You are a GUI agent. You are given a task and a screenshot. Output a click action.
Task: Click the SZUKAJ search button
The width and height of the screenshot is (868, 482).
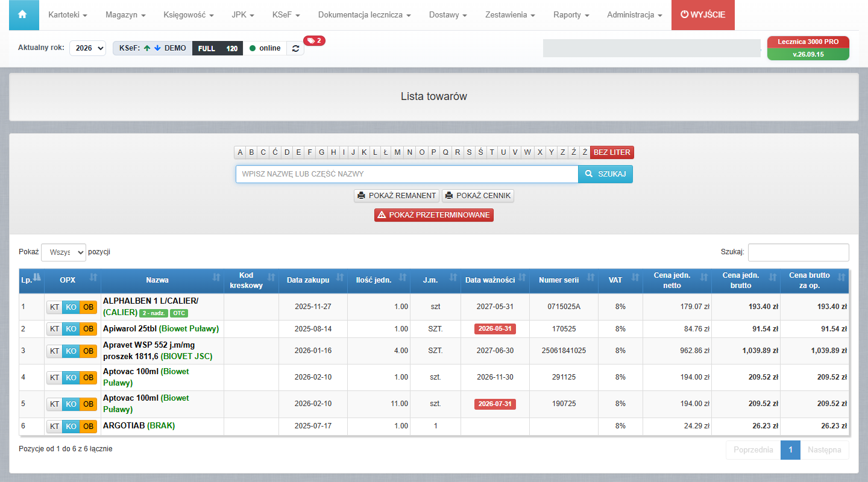click(605, 174)
